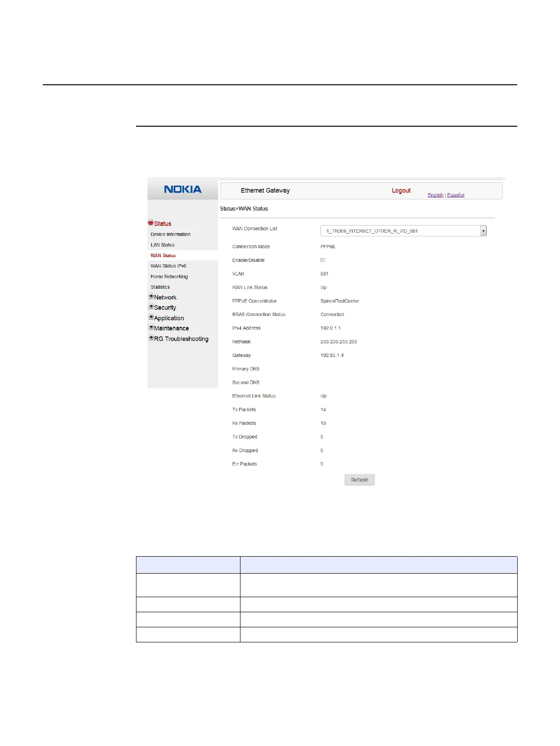This screenshot has width=560, height=746.
Task: Click the WAN Link Status Up value
Action: coord(323,288)
